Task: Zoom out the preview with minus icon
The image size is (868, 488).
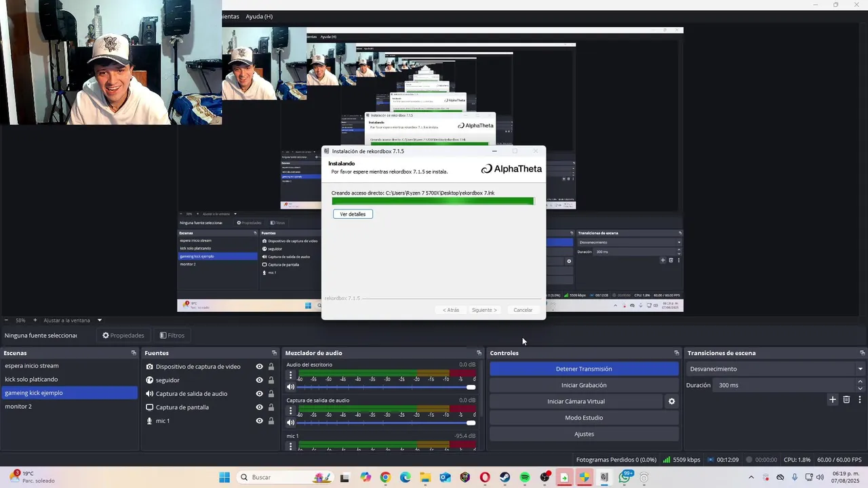Action: (6, 320)
